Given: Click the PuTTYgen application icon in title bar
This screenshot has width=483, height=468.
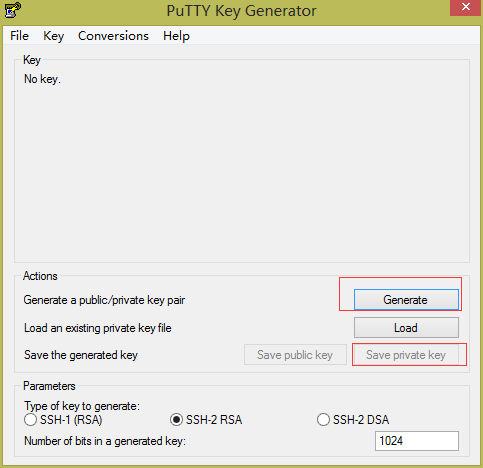Looking at the screenshot, I should 13,10.
